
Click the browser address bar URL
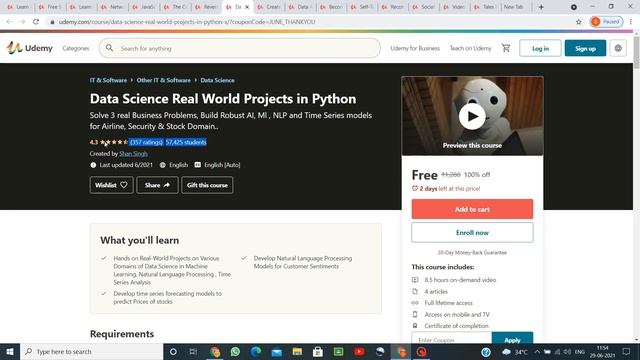tap(187, 22)
